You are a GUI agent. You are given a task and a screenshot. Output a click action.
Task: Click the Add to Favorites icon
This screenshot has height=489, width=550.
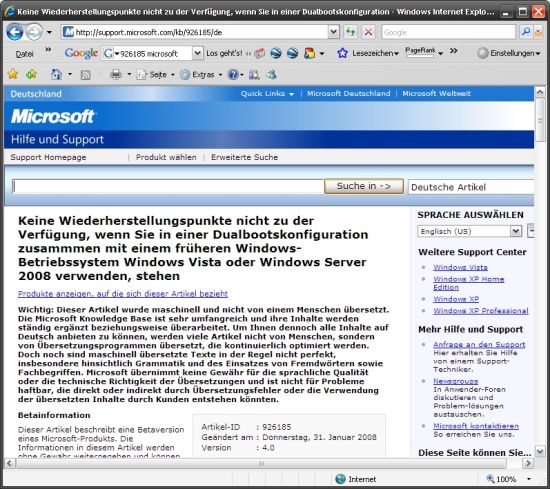pyautogui.click(x=32, y=74)
